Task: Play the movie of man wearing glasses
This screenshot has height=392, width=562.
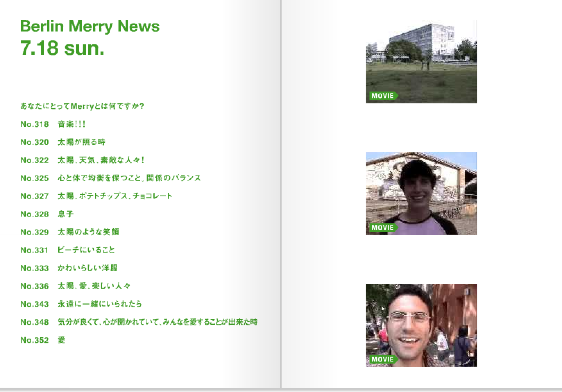Action: click(421, 325)
